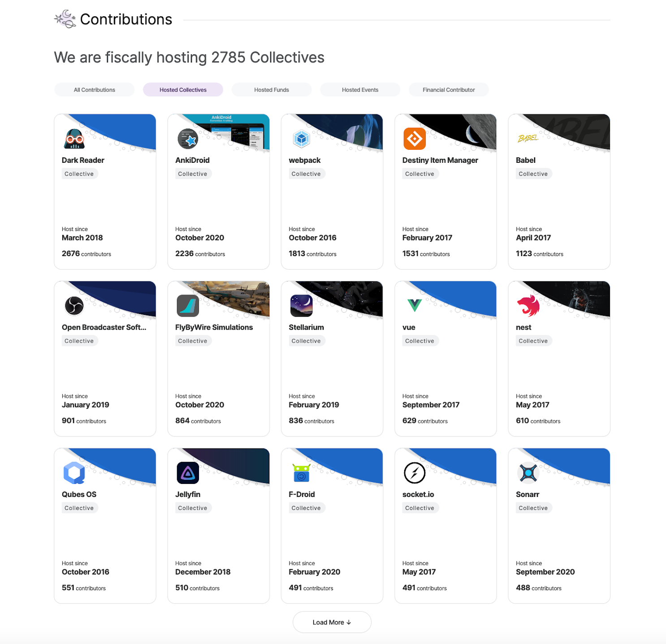This screenshot has width=666, height=644.
Task: Switch to the Hosted Events filter
Action: click(x=360, y=89)
